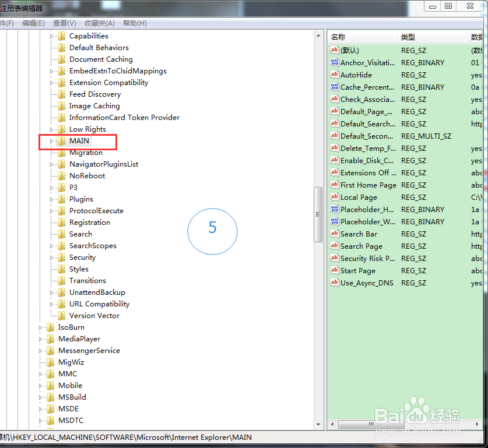Click the string icon of First Home Page
Viewport: 488px width, 448px height.
335,185
